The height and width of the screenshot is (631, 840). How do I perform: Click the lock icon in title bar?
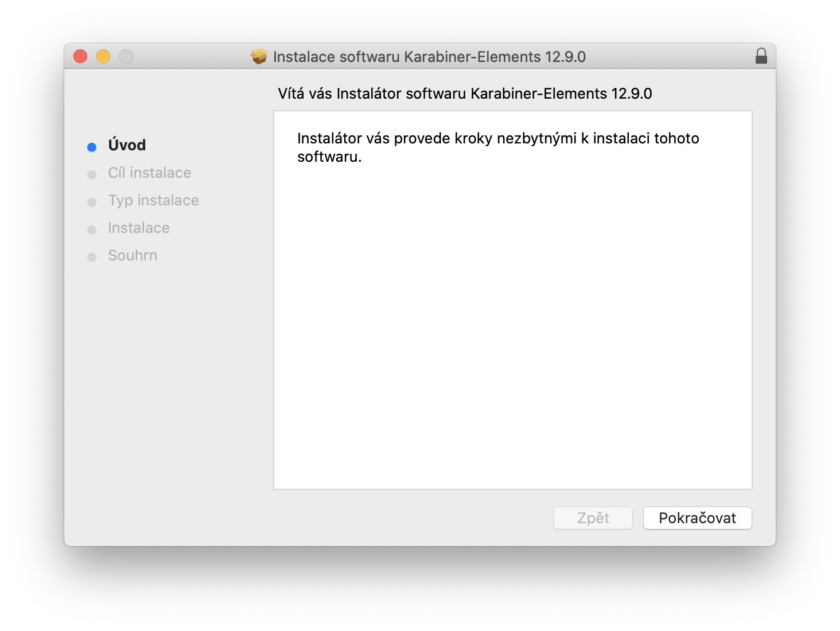pyautogui.click(x=761, y=56)
